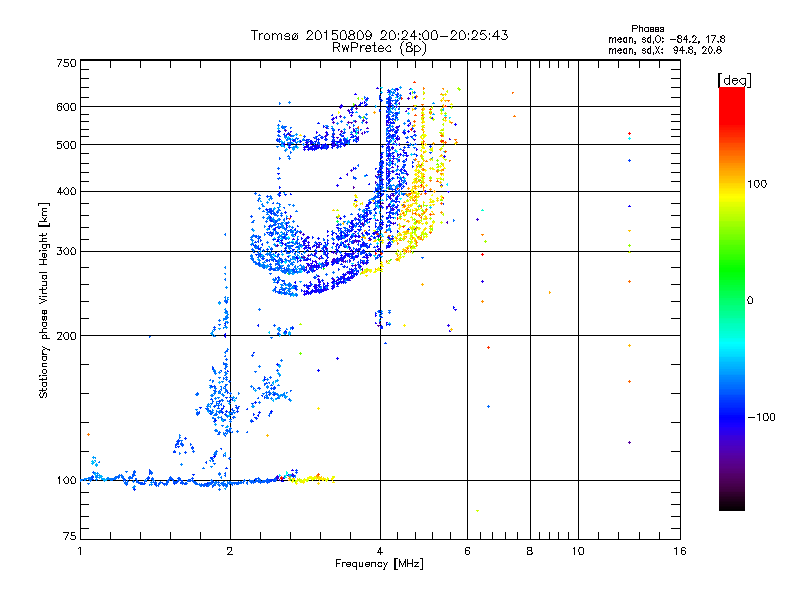
Task: Click the 'Frequency [MHz]' x-axis label
Action: point(379,564)
